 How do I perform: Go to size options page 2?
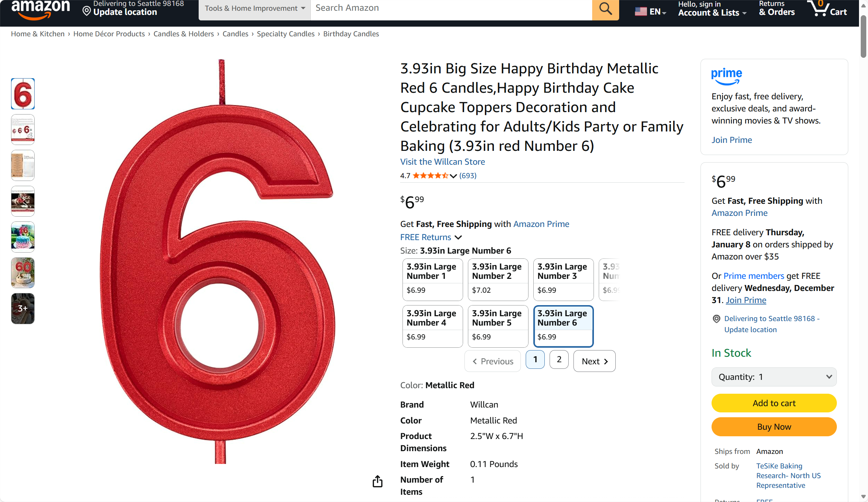tap(559, 360)
